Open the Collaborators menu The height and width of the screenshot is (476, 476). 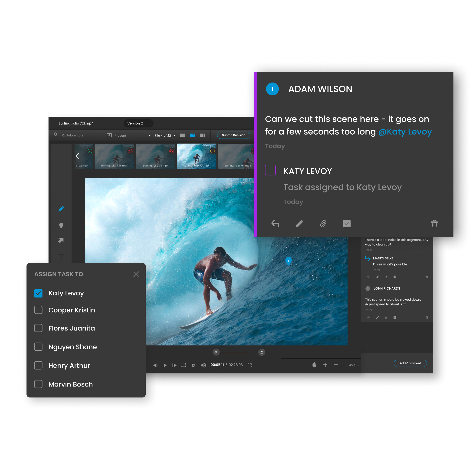pos(69,135)
